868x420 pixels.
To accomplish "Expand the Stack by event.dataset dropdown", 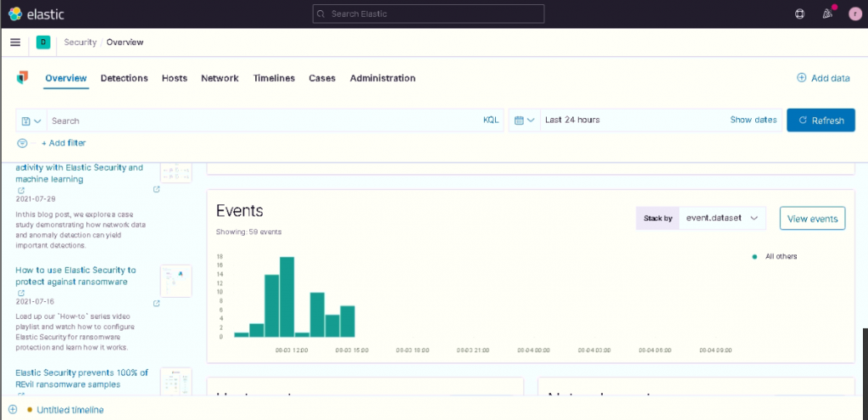I will (x=722, y=218).
